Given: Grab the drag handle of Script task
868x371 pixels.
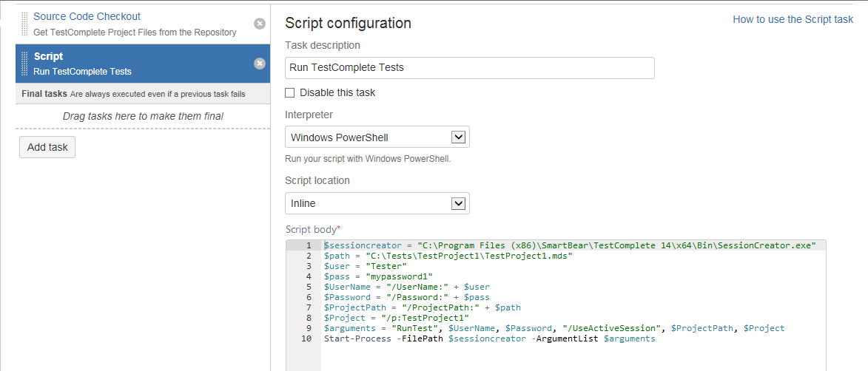Looking at the screenshot, I should click(25, 64).
